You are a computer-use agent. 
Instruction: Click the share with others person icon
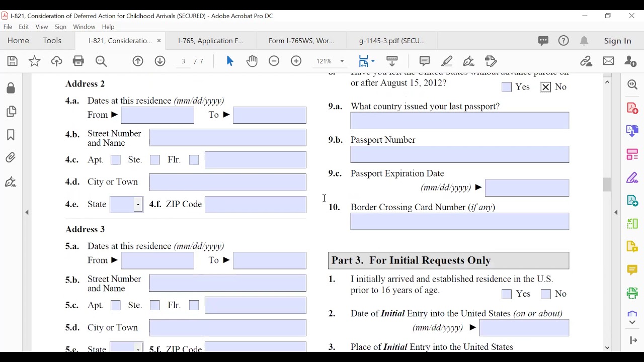point(630,61)
